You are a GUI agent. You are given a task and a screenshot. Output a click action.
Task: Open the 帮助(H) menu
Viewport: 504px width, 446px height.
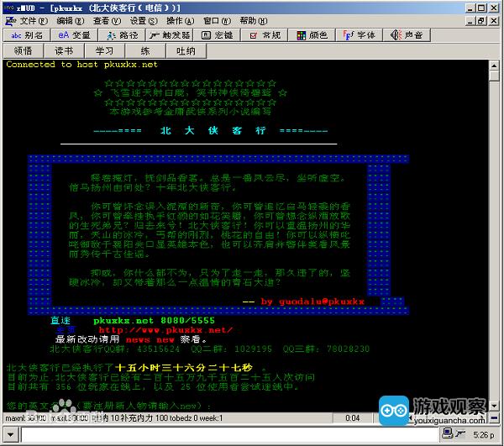coord(254,21)
